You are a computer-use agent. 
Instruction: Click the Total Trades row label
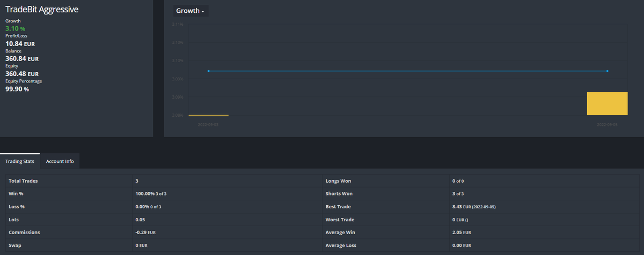[x=23, y=181]
